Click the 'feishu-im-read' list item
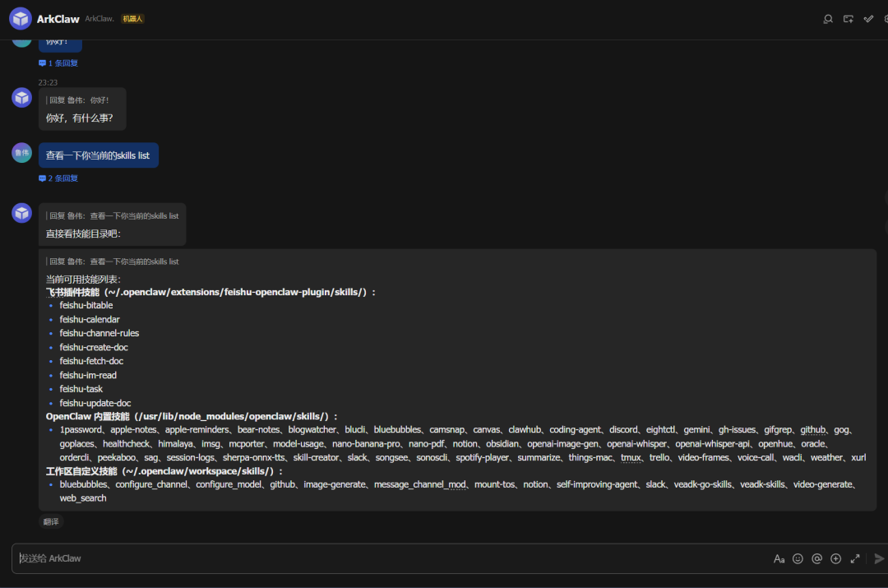The height and width of the screenshot is (588, 888). (x=88, y=375)
